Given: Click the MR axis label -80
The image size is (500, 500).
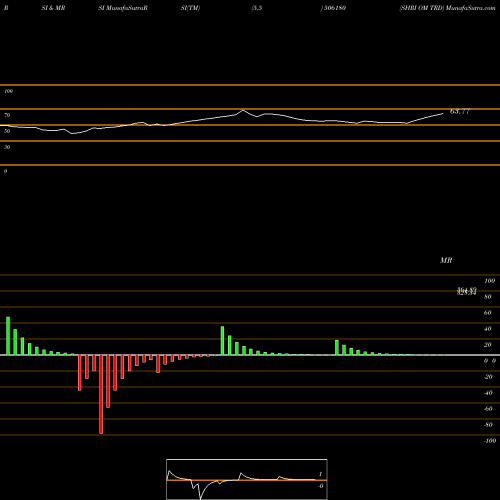Looking at the screenshot, I should coord(488,425).
